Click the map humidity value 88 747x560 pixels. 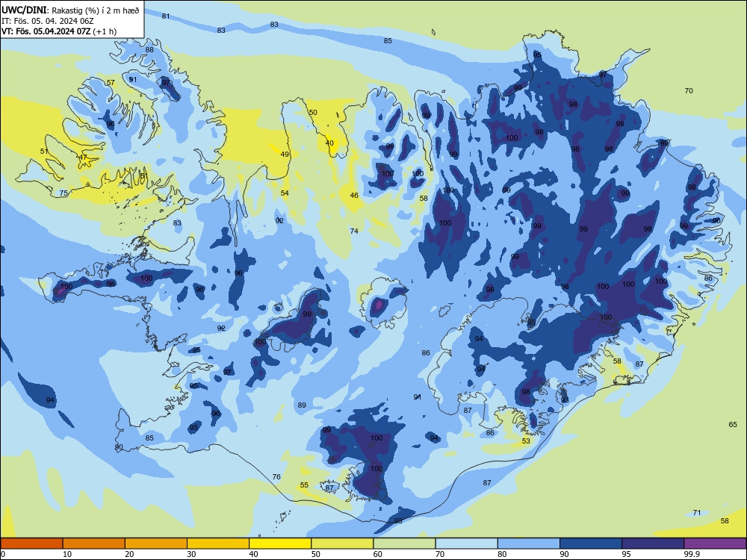point(149,50)
